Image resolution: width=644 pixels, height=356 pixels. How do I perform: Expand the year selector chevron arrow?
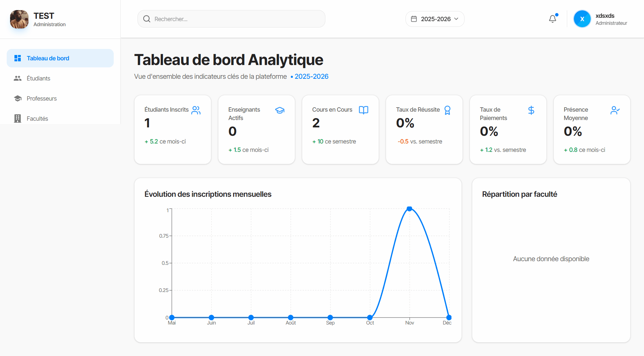pos(456,19)
